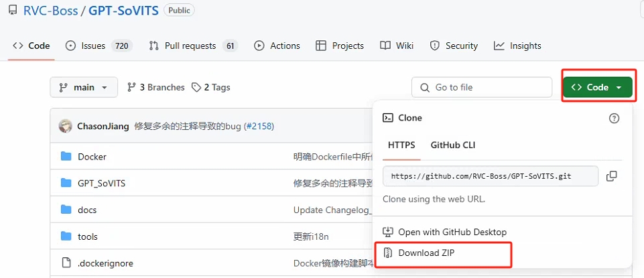Click the Pull requests count badge 61
The height and width of the screenshot is (278, 644).
231,46
